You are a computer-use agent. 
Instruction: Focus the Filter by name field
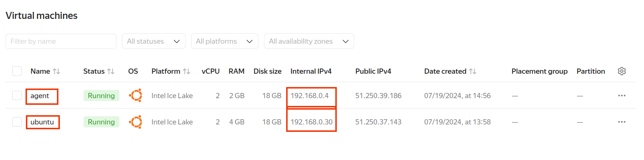61,41
